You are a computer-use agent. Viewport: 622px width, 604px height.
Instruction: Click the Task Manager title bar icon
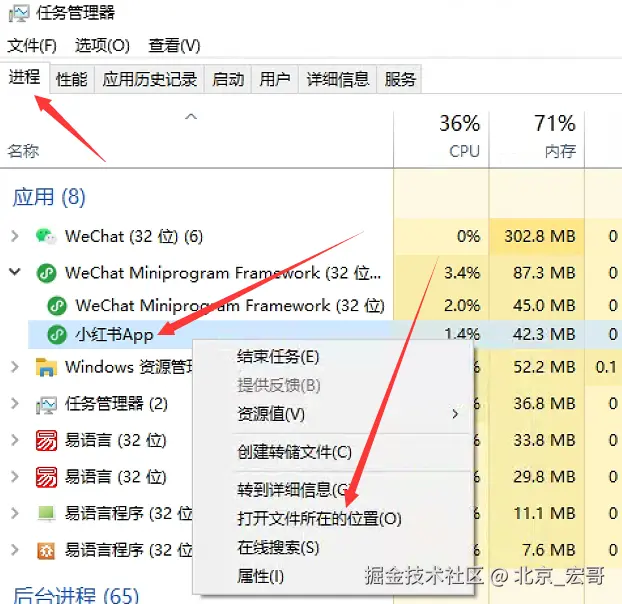point(19,13)
